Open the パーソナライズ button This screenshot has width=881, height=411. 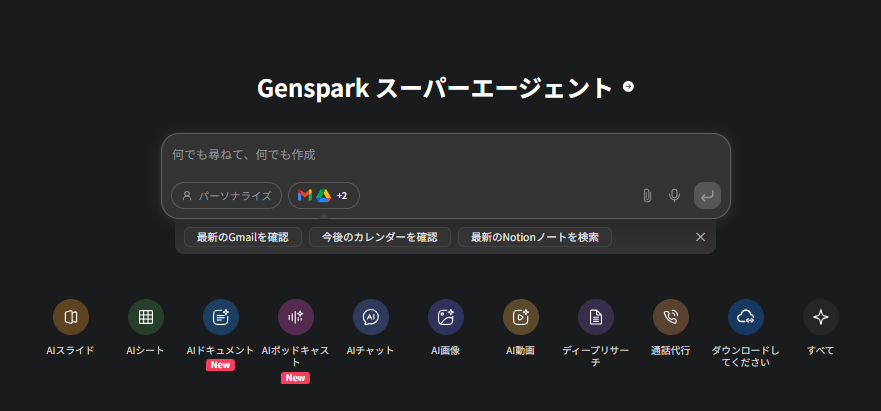[x=226, y=196]
